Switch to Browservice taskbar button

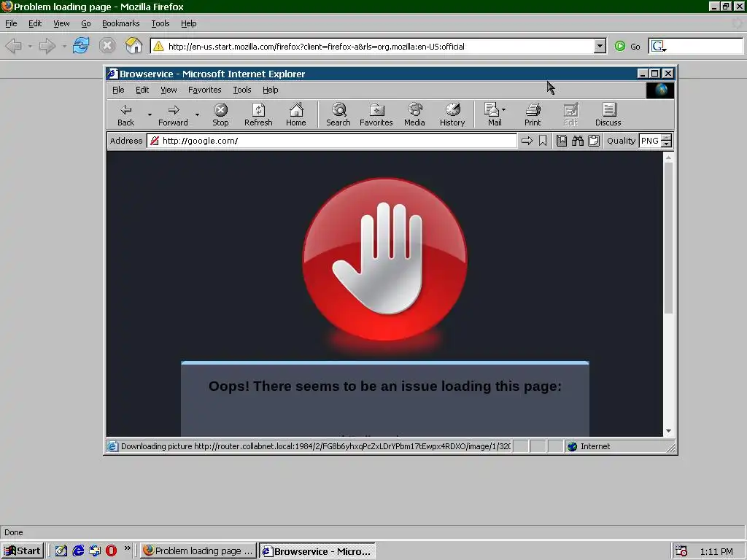coord(317,551)
